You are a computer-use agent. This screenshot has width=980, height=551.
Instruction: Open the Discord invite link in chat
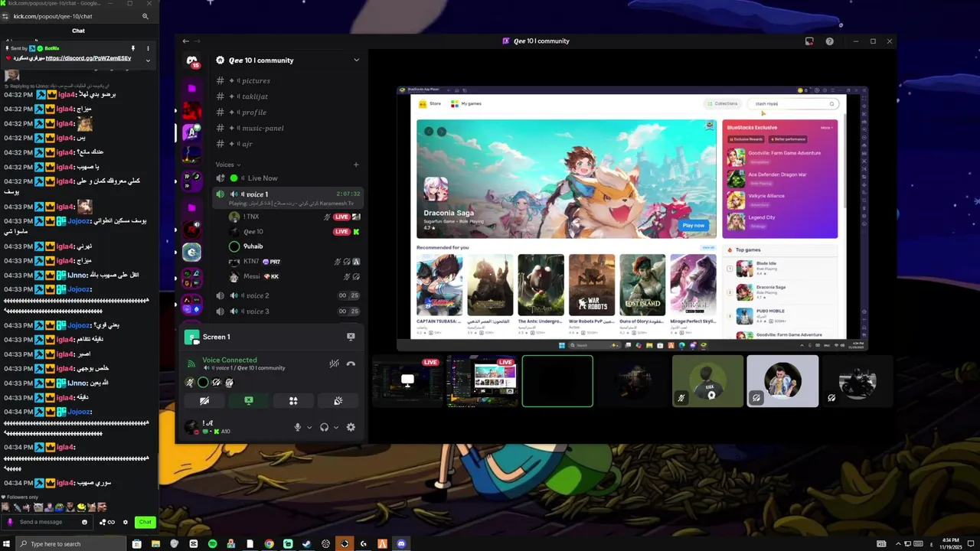click(x=88, y=58)
